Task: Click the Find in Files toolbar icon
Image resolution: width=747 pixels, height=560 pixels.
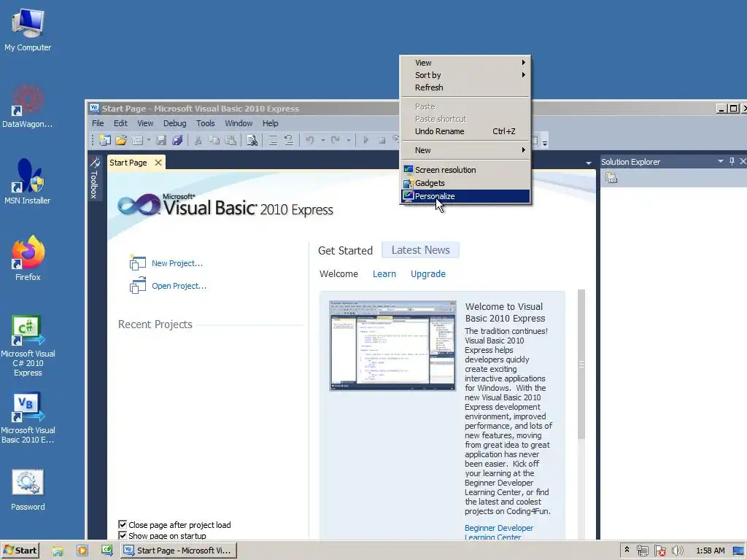Action: coord(252,140)
